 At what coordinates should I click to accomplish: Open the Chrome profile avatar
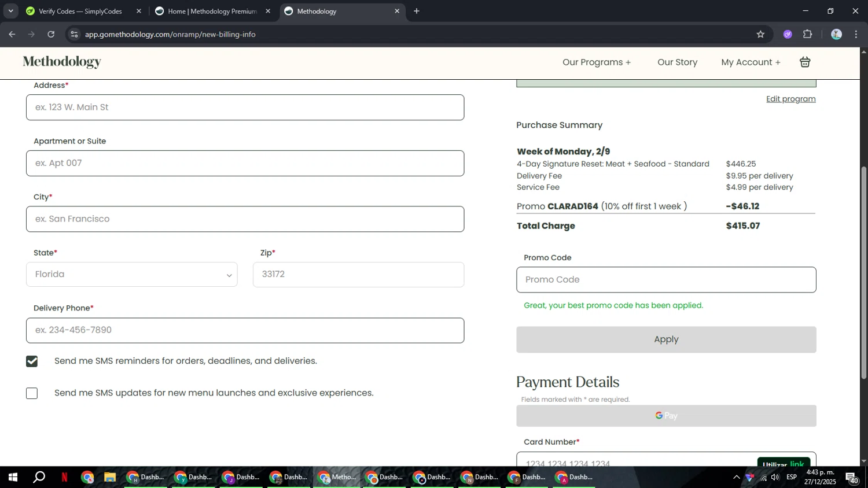836,34
